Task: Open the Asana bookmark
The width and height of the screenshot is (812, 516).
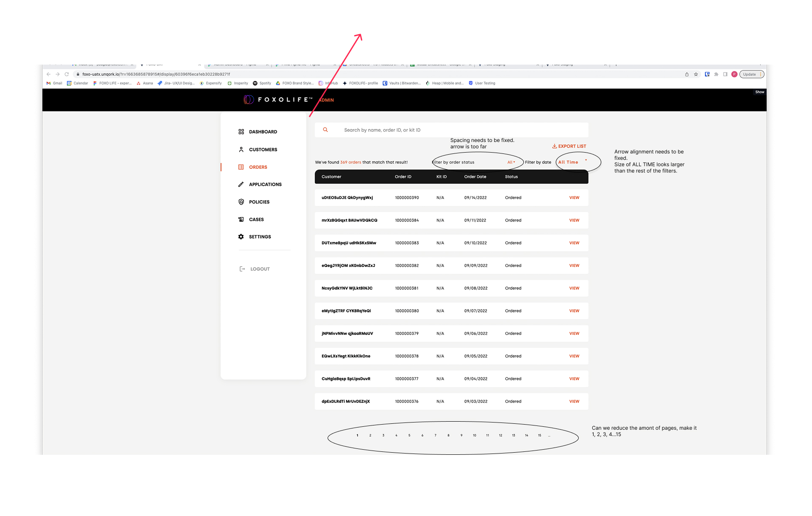Action: tap(145, 83)
